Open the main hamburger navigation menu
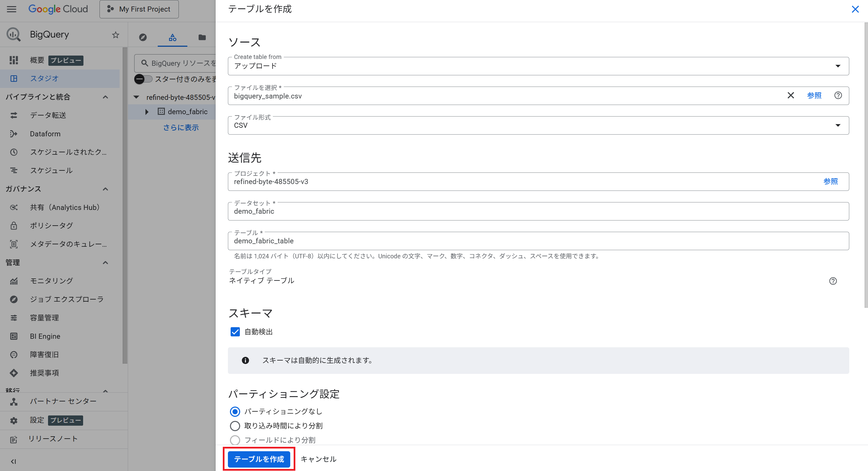868x471 pixels. [x=12, y=9]
